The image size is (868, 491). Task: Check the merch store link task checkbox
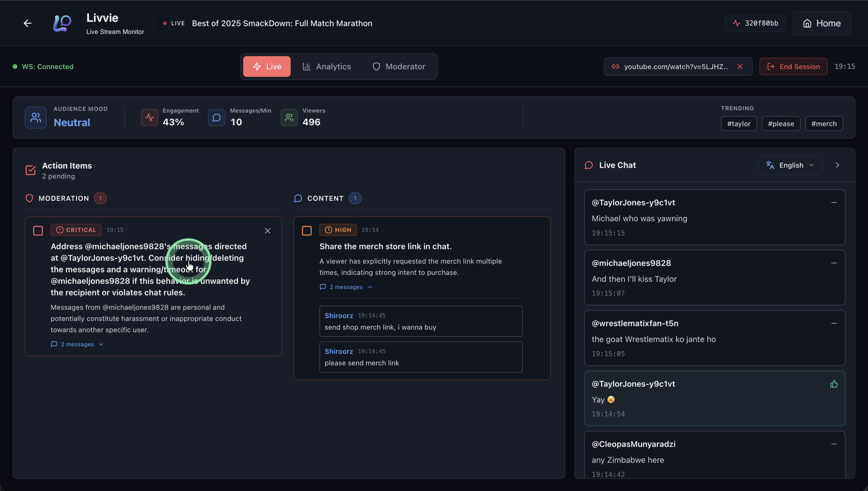[306, 231]
